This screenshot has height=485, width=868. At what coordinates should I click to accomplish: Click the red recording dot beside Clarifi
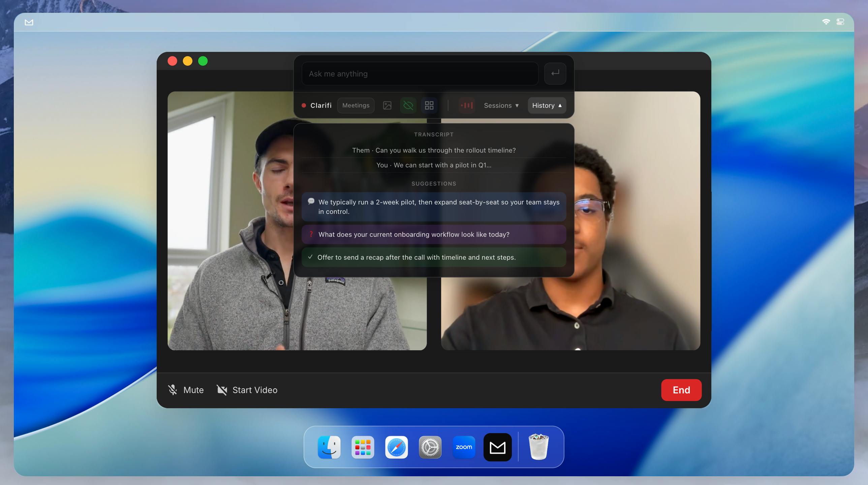[x=304, y=105]
